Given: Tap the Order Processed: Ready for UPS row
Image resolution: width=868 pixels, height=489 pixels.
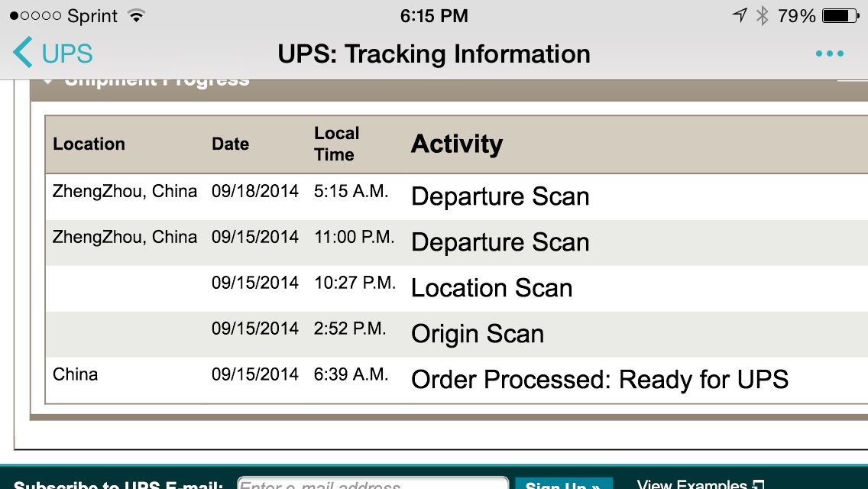Looking at the screenshot, I should tap(457, 380).
